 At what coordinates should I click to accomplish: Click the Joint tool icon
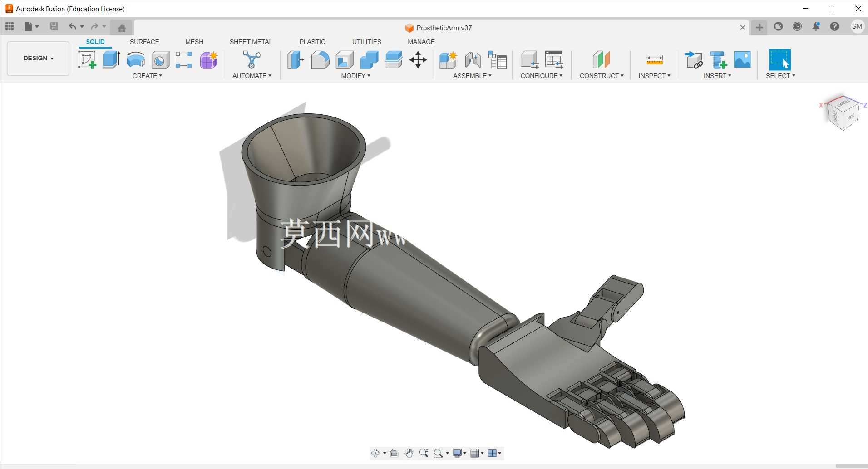pos(473,60)
